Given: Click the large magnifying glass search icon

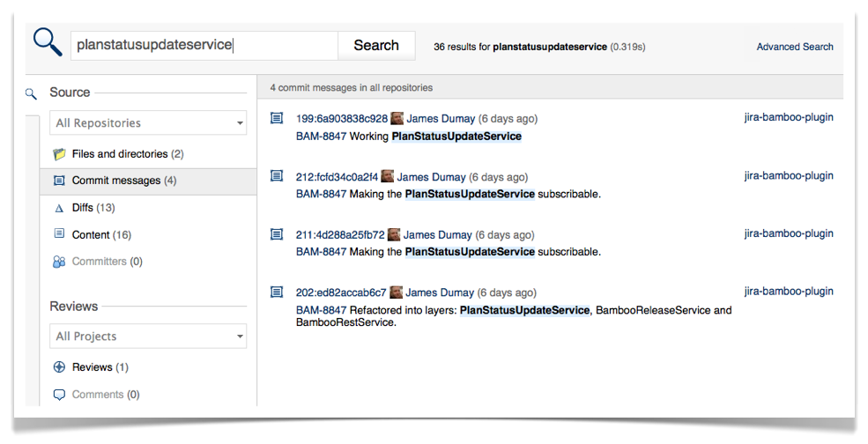Looking at the screenshot, I should (47, 42).
